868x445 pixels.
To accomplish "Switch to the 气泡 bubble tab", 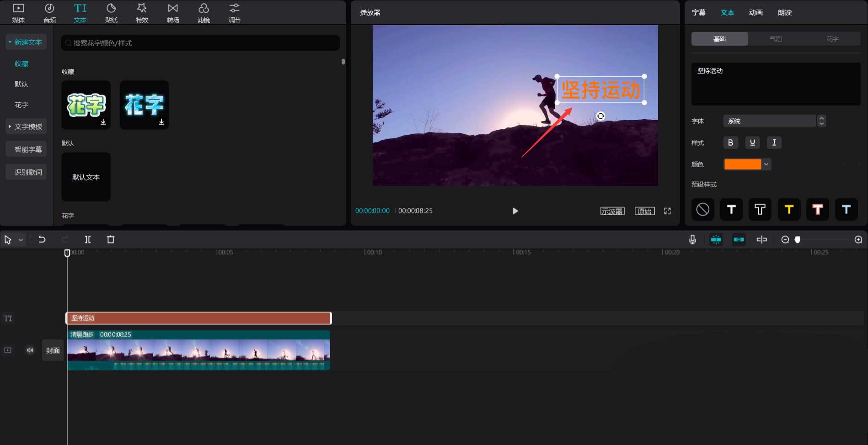I will click(x=776, y=39).
